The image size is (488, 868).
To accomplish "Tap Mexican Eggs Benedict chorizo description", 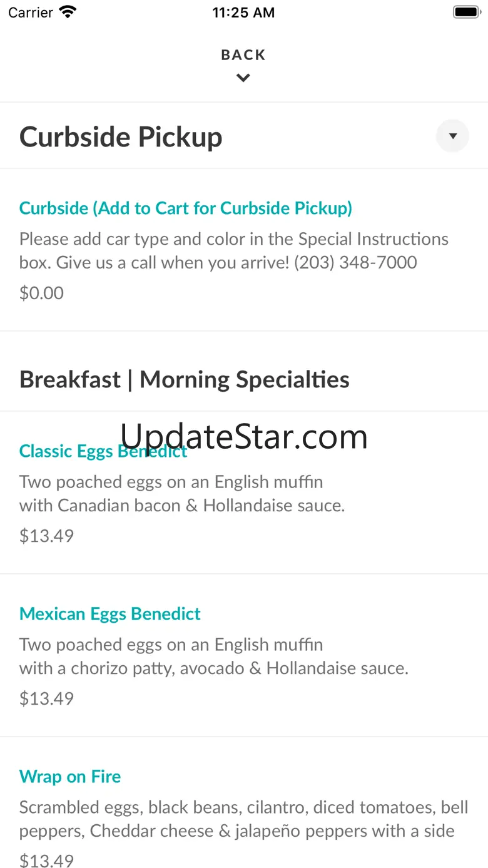I will point(213,656).
